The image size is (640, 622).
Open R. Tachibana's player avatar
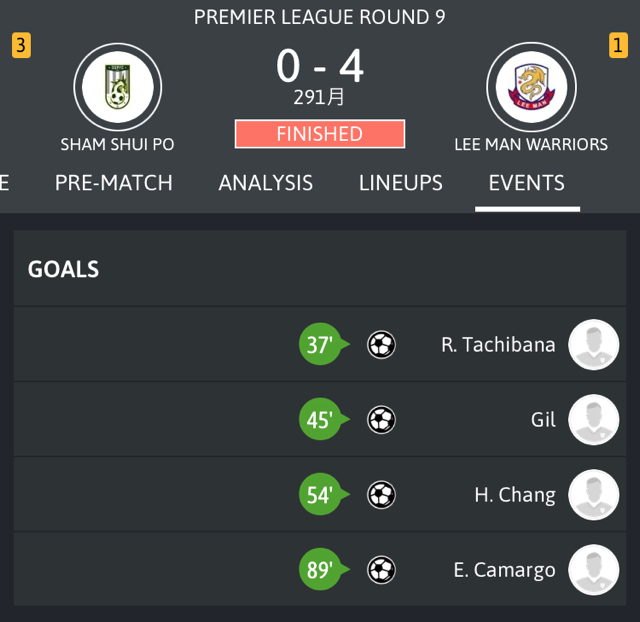coord(593,345)
